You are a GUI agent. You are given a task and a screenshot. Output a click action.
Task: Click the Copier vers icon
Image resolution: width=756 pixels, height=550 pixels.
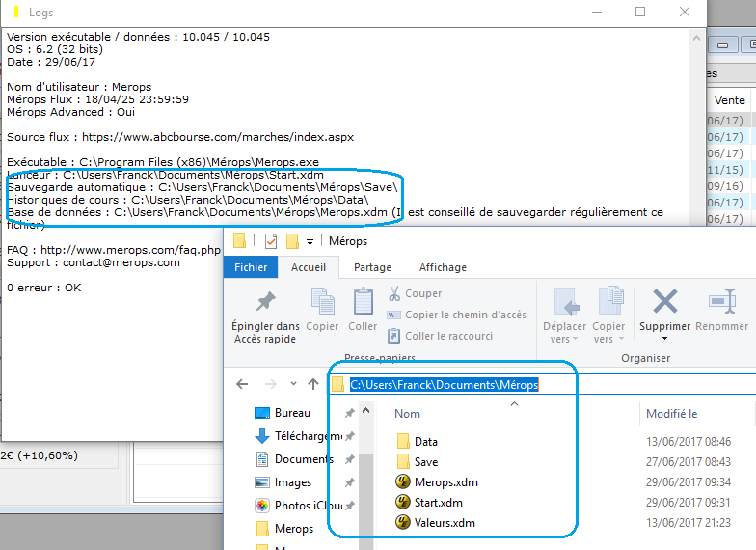[610, 300]
